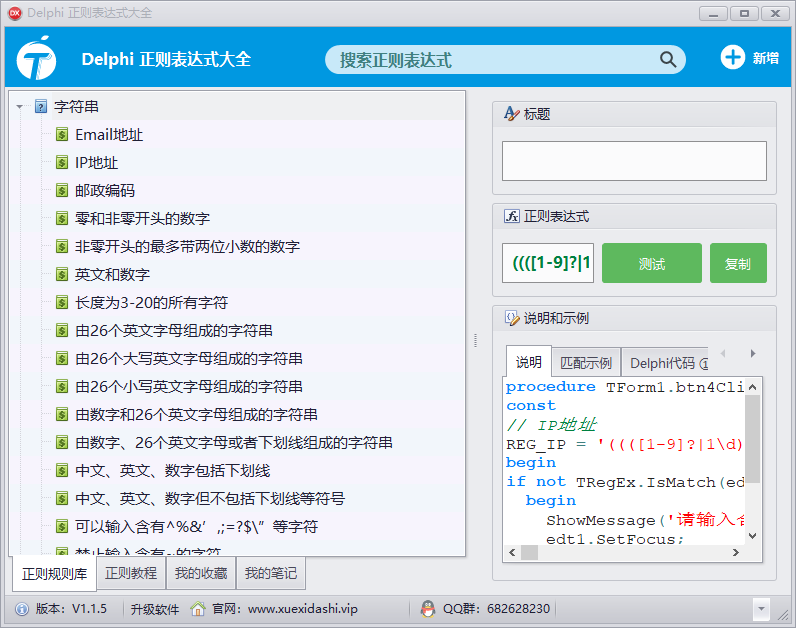Collapse the 字符串 tree node
The width and height of the screenshot is (796, 628).
(x=19, y=107)
